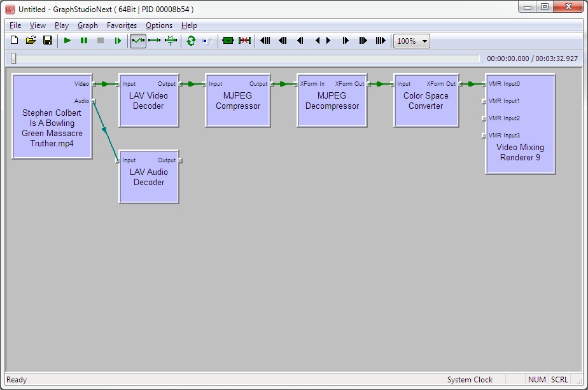Pause graph playback
Screen dimensions: 588x390
83,41
